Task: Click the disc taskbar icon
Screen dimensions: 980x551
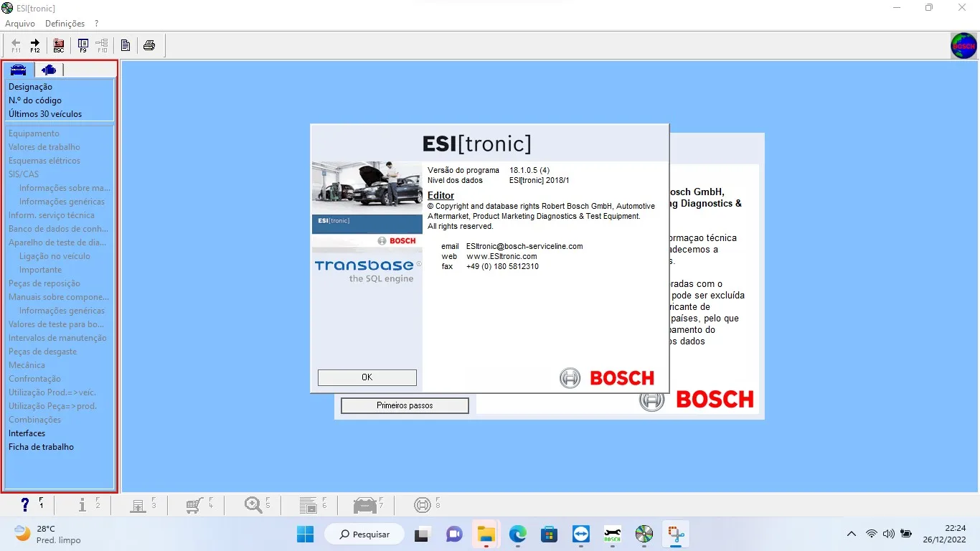Action: (x=644, y=534)
